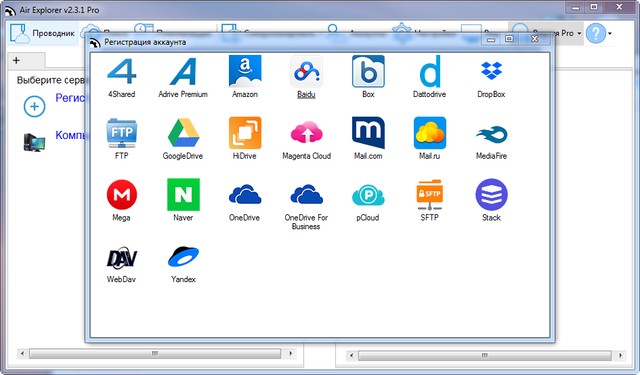This screenshot has width=640, height=375.
Task: Add an FTP account icon
Action: tap(122, 133)
